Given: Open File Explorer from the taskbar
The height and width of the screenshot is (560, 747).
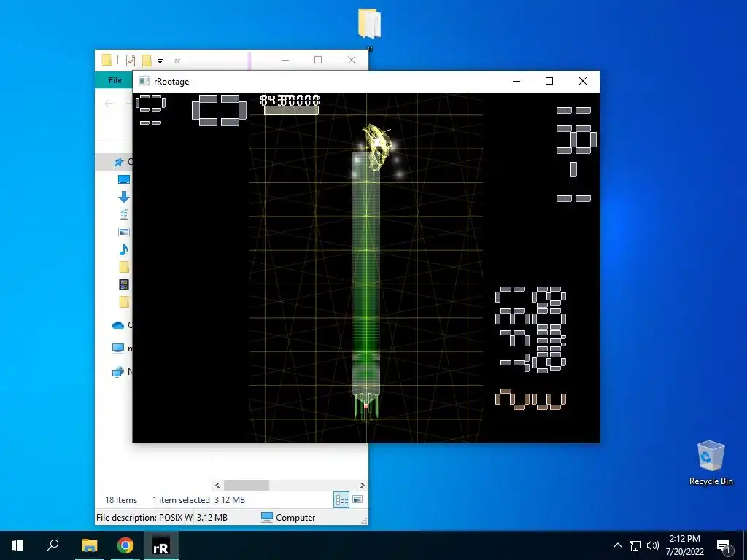Looking at the screenshot, I should (89, 545).
